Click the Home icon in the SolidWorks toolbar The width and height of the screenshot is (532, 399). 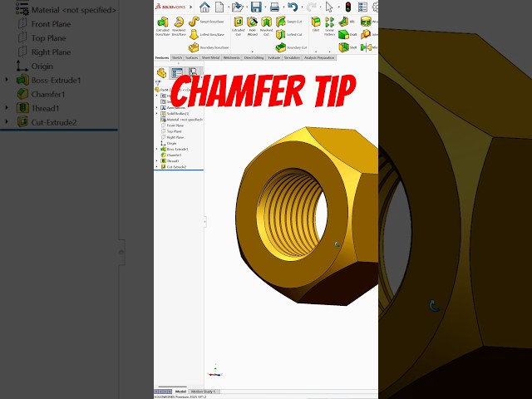tap(204, 7)
